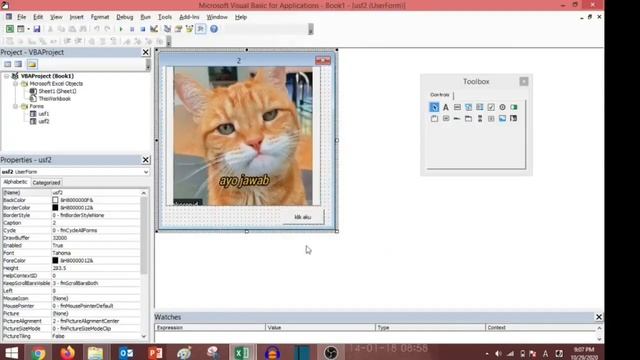Click the BackColor color swatch
The image size is (640, 360).
coord(55,200)
